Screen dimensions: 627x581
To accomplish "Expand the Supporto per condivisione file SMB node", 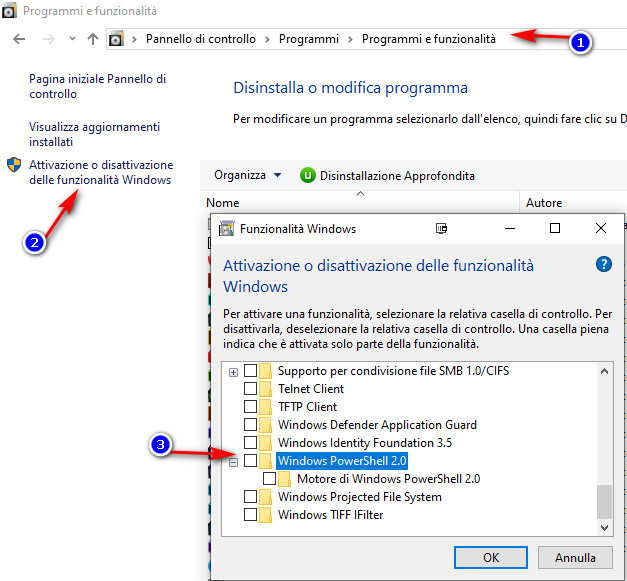I will 233,373.
